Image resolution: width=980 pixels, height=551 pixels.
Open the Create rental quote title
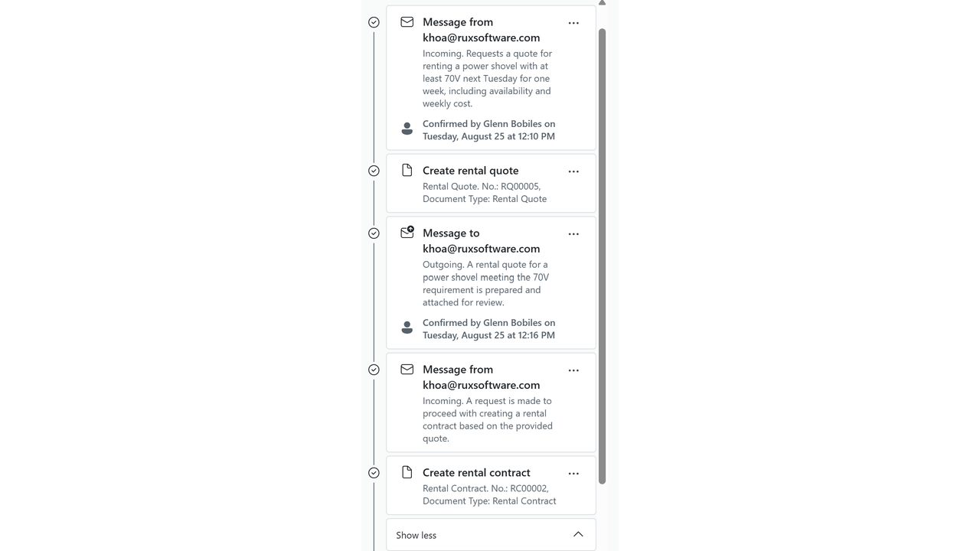point(470,171)
